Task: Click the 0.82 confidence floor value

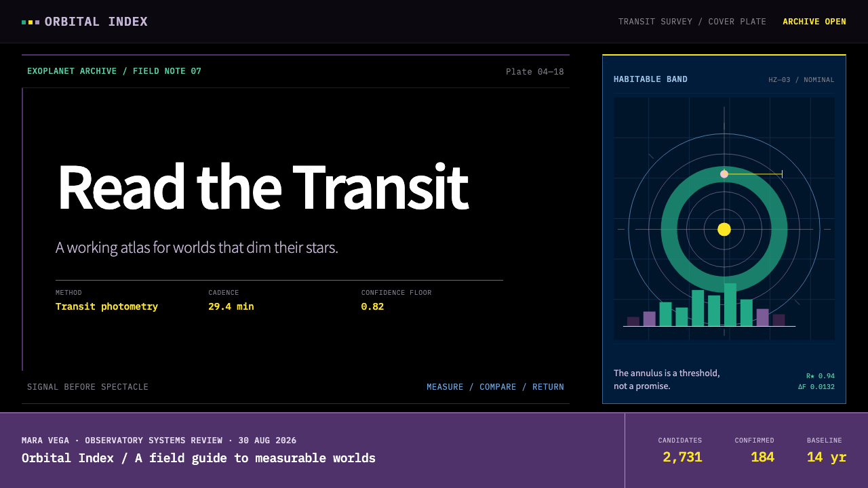Action: 372,306
